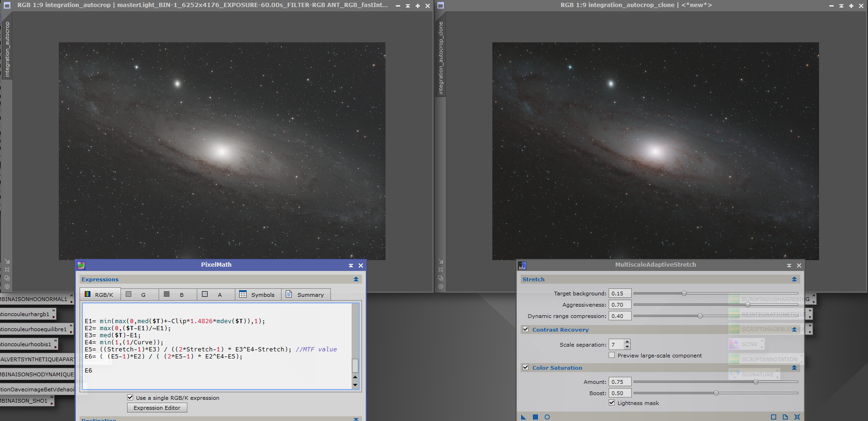868x421 pixels.
Task: Collapse the Contrast Recovery section
Action: click(x=794, y=330)
